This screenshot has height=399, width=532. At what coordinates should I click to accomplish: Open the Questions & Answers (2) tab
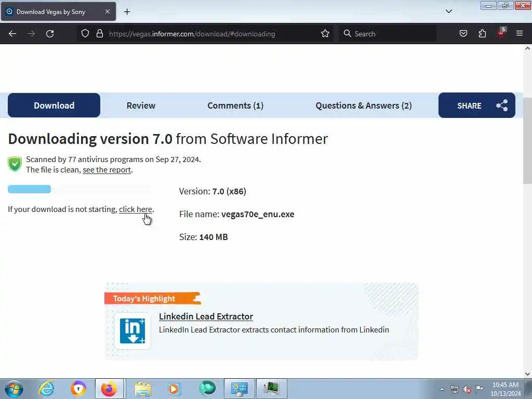point(364,105)
